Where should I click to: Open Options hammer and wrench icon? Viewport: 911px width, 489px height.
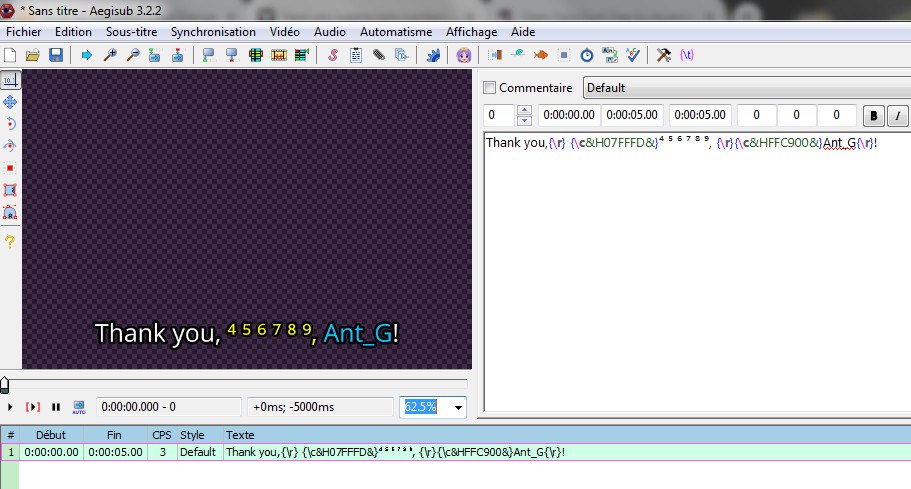click(x=663, y=55)
